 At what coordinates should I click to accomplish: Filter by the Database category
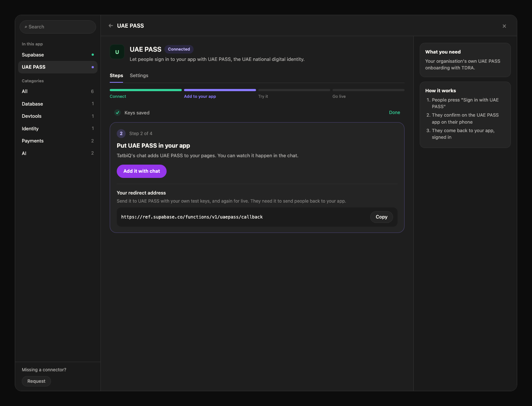pyautogui.click(x=58, y=104)
